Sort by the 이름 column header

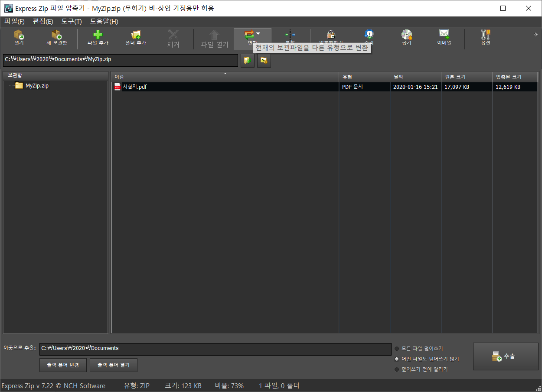[x=225, y=77]
